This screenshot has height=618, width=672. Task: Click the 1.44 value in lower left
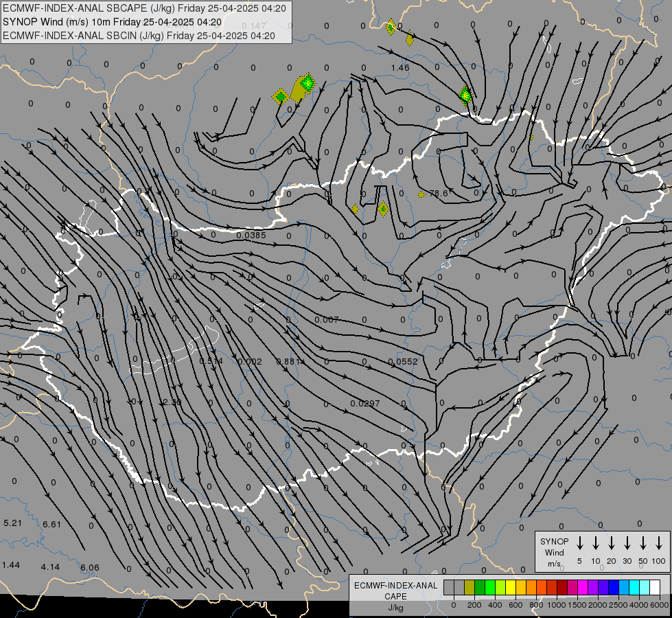pos(11,565)
